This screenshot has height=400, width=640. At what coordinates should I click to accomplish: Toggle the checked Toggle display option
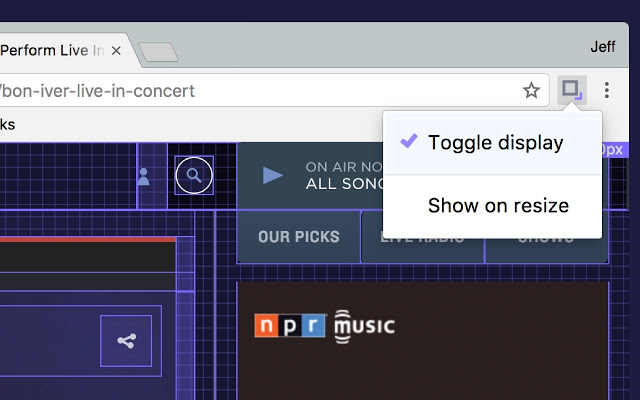pyautogui.click(x=492, y=143)
